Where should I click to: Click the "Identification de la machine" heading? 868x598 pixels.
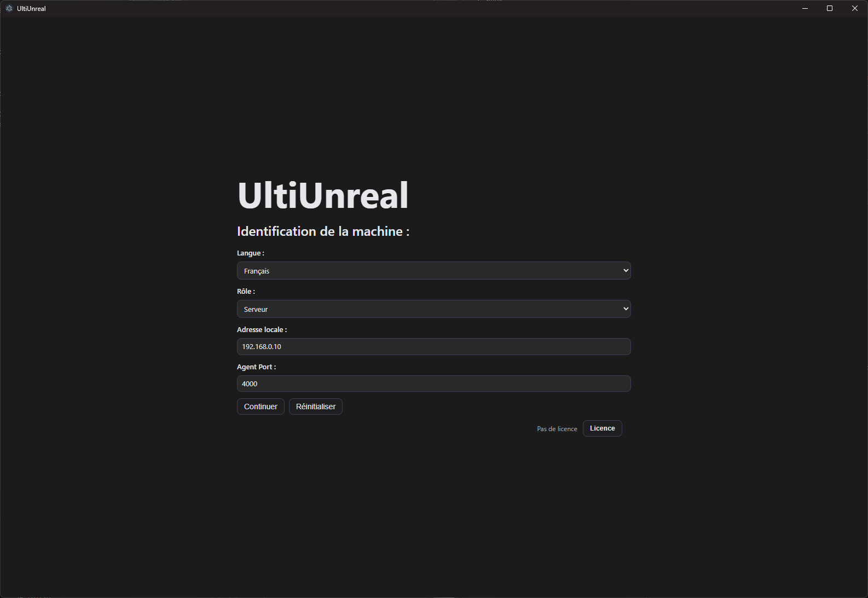coord(323,231)
